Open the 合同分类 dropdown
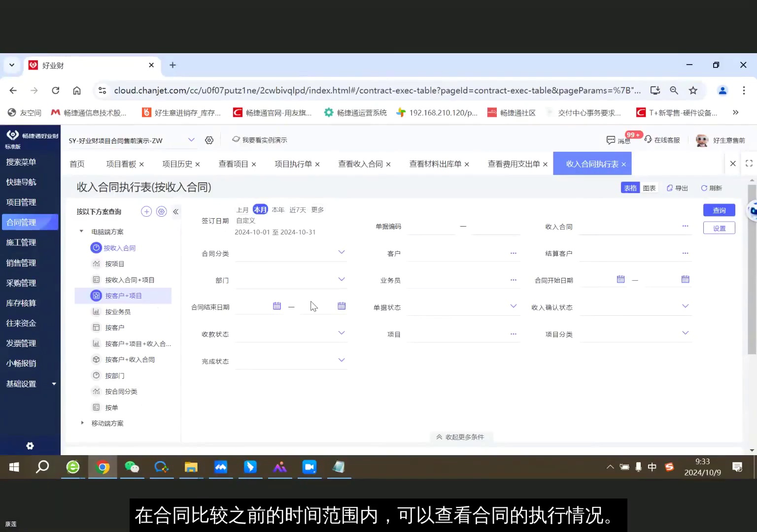This screenshot has width=757, height=532. 342,252
